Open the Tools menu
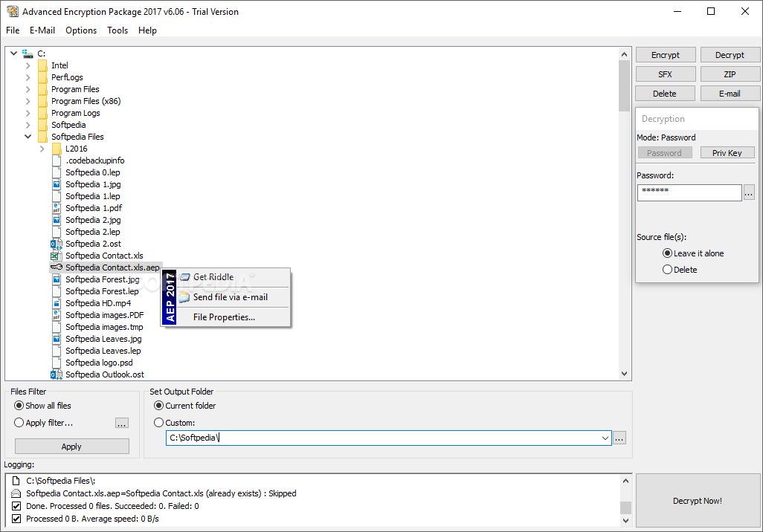The width and height of the screenshot is (763, 532). coord(117,30)
